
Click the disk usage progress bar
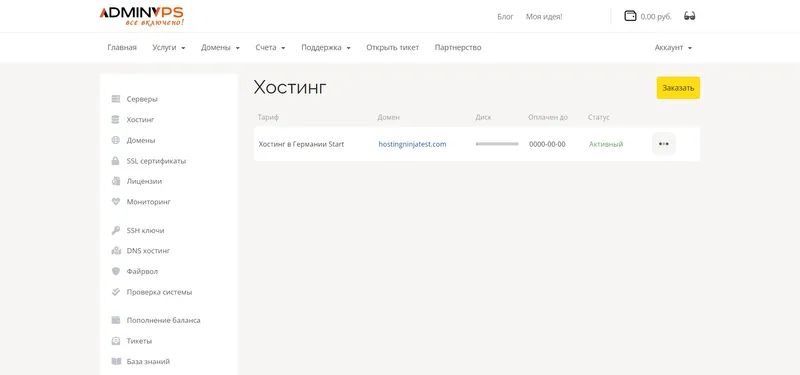497,144
